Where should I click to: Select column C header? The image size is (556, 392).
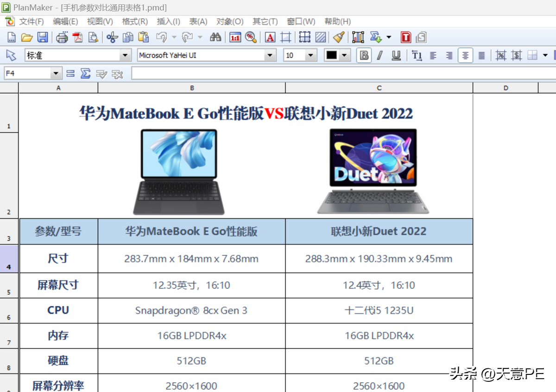[x=379, y=88]
